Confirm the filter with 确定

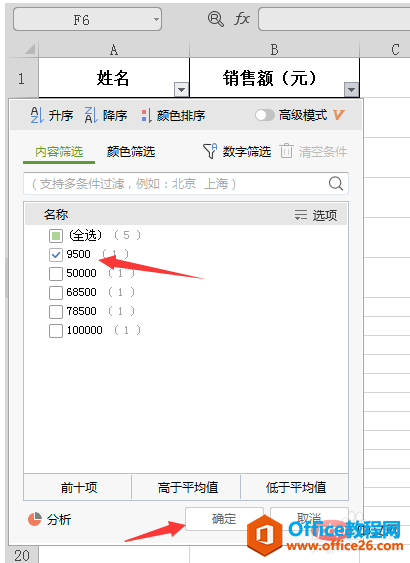pyautogui.click(x=224, y=518)
